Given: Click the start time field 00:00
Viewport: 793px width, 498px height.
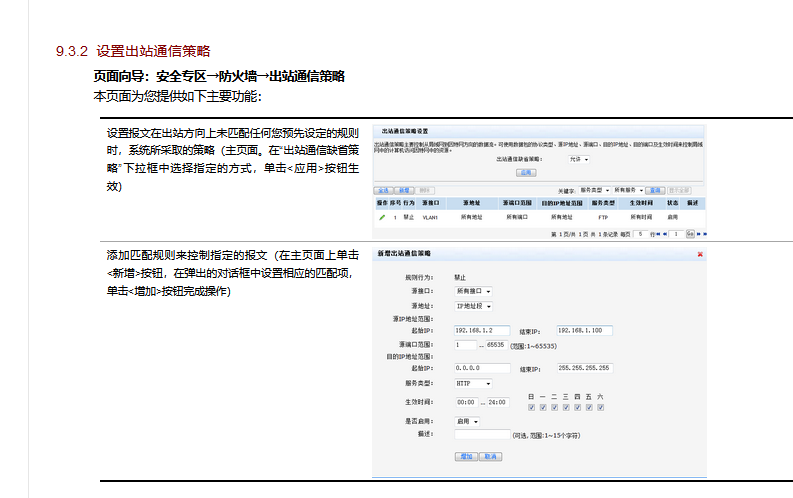Looking at the screenshot, I should (466, 402).
